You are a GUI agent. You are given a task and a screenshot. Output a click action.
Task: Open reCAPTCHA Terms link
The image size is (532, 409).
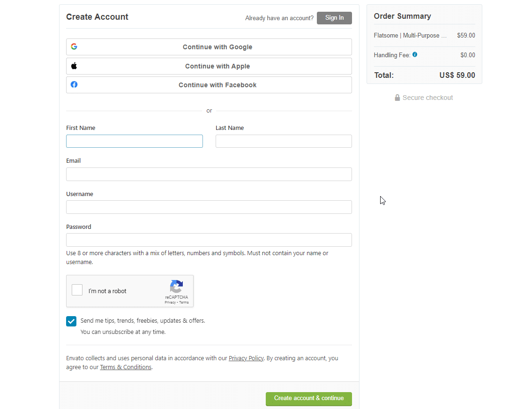click(184, 303)
